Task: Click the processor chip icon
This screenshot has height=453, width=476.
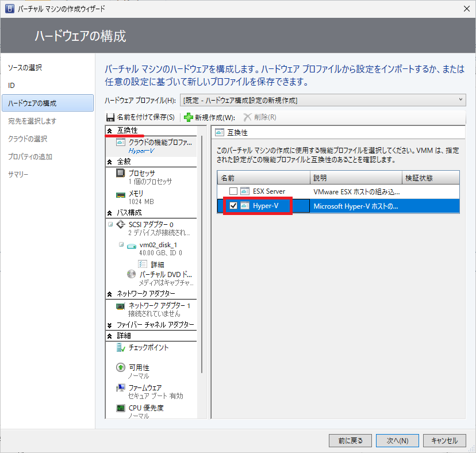Action: click(x=121, y=174)
